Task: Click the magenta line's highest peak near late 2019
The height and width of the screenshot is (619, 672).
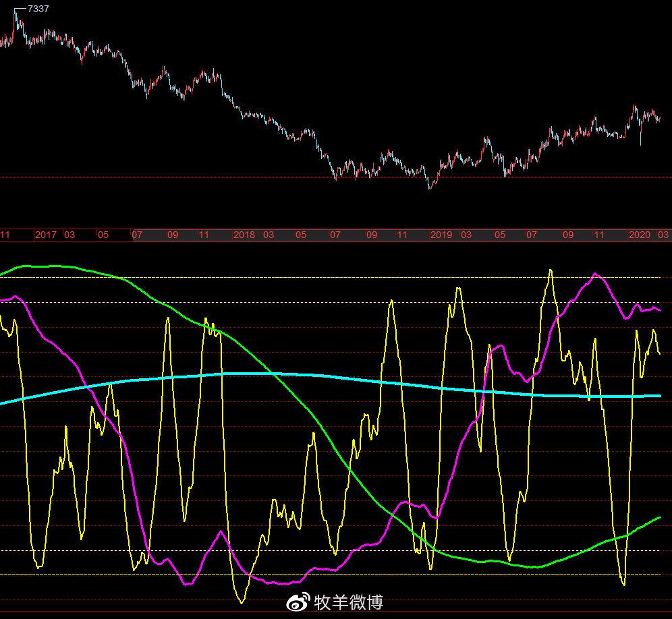Action: point(595,274)
